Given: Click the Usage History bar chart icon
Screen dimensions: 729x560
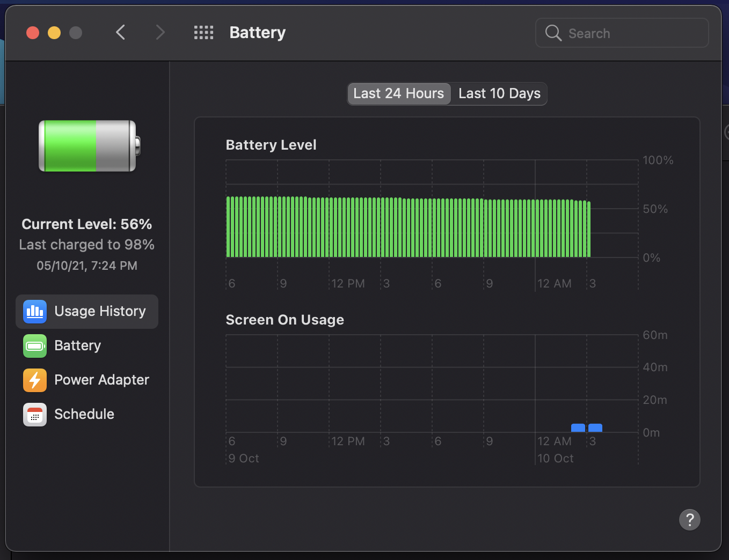Looking at the screenshot, I should [35, 312].
